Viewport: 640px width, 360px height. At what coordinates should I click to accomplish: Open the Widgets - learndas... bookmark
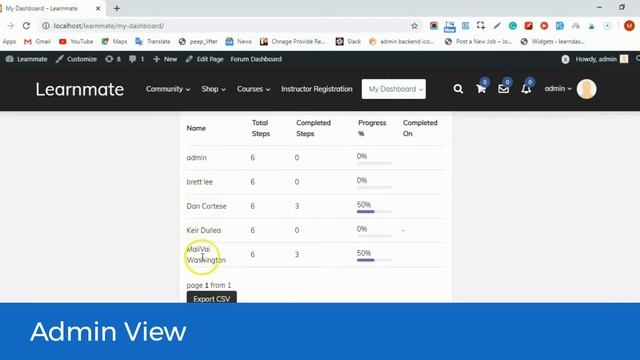[553, 42]
